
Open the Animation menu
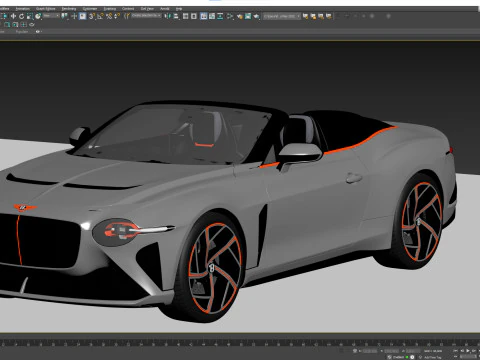point(22,9)
